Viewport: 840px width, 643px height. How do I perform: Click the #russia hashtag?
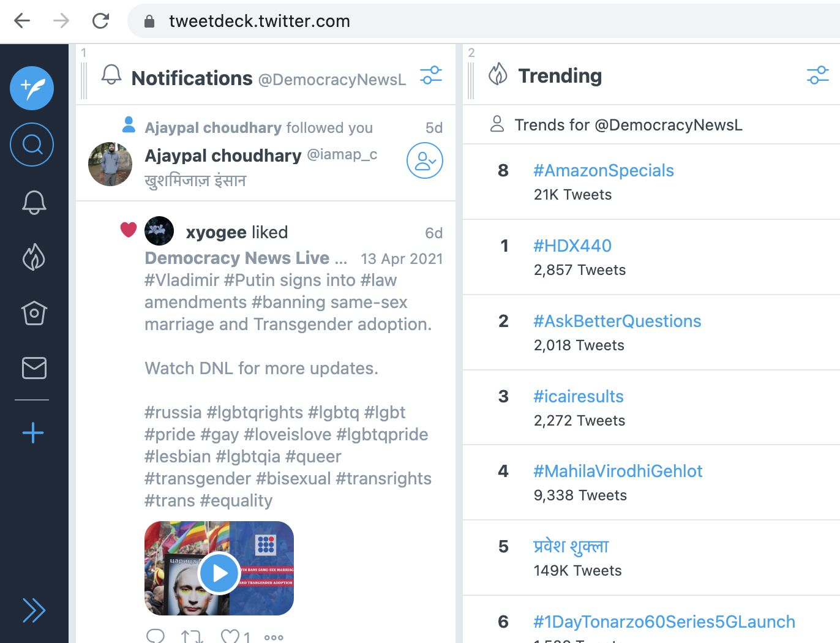coord(173,412)
